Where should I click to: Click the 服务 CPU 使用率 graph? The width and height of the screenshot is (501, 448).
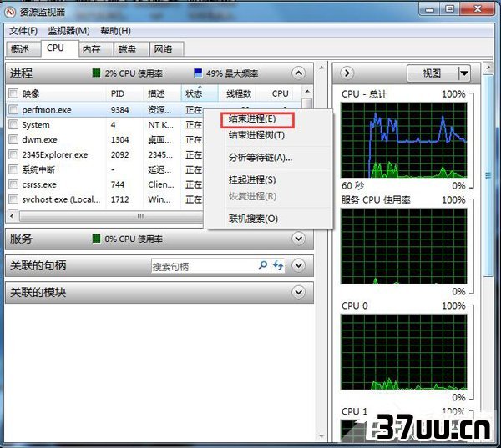[x=404, y=246]
